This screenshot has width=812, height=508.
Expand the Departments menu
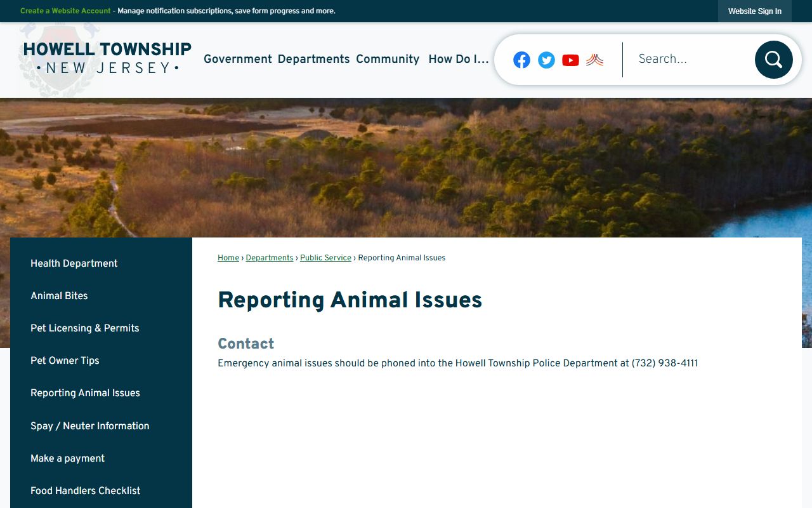[x=313, y=59]
